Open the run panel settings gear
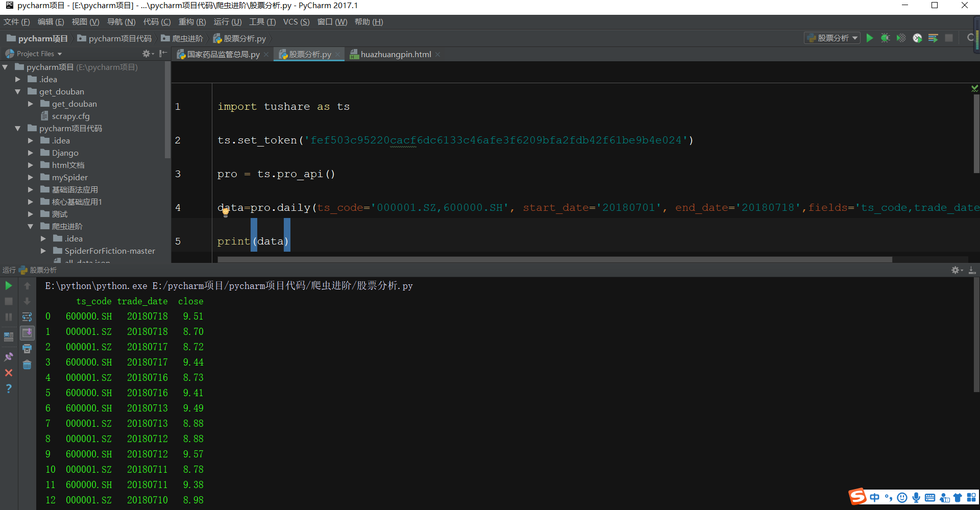980x510 pixels. coord(955,270)
